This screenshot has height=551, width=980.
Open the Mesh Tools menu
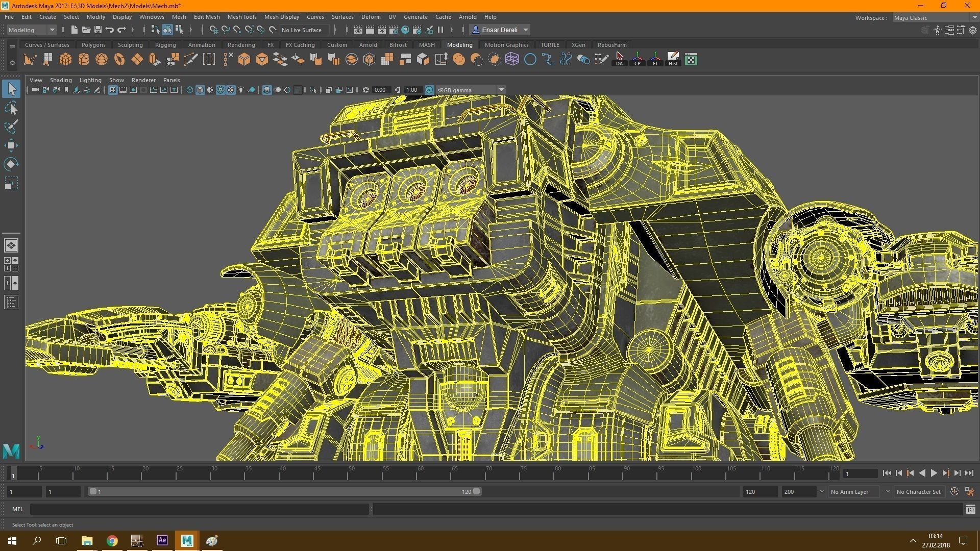pyautogui.click(x=241, y=17)
